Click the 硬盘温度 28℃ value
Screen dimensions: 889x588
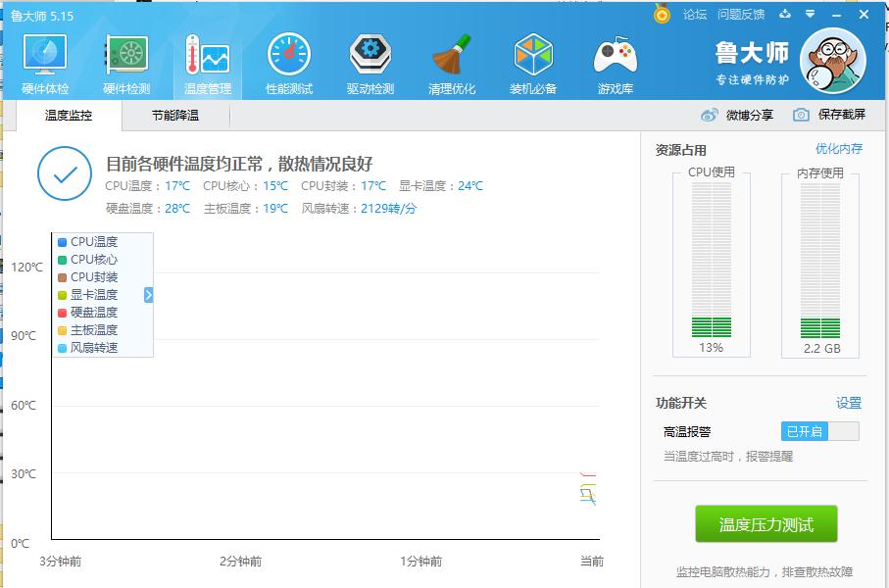point(177,209)
